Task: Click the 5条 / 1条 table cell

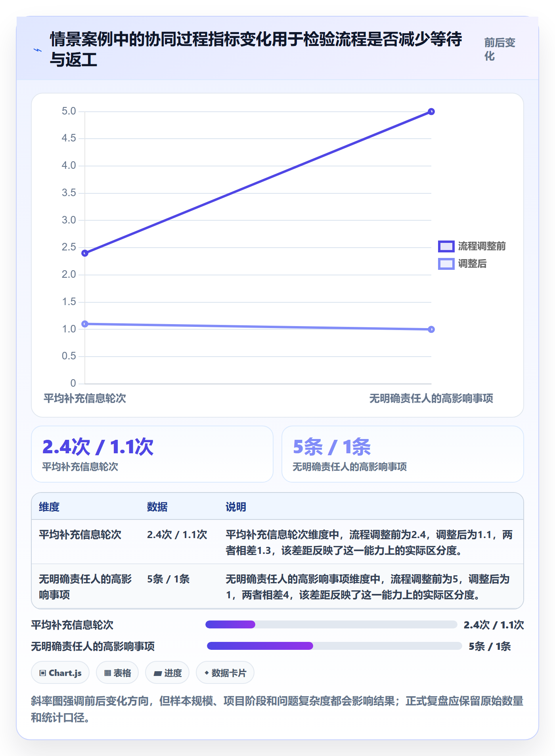Action: pyautogui.click(x=168, y=579)
